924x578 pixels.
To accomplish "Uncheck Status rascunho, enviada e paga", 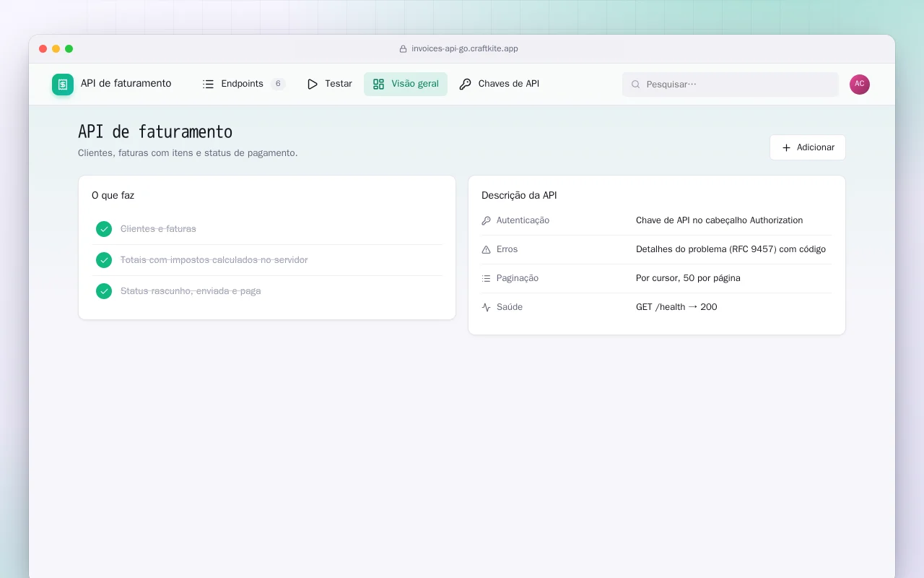I will [104, 291].
